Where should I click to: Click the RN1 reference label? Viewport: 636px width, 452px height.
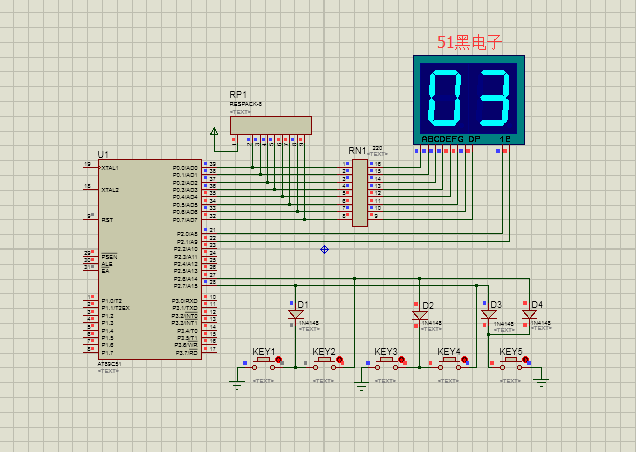[x=357, y=151]
